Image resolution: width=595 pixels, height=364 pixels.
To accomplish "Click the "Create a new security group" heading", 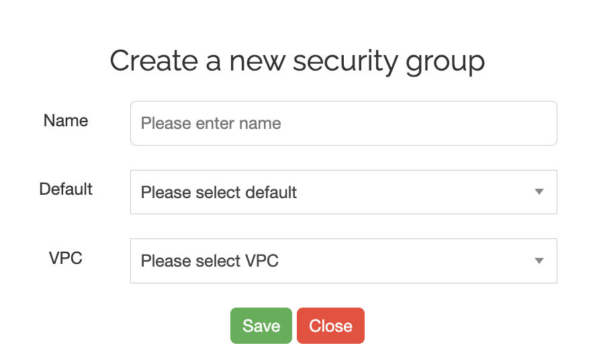I will 297,61.
